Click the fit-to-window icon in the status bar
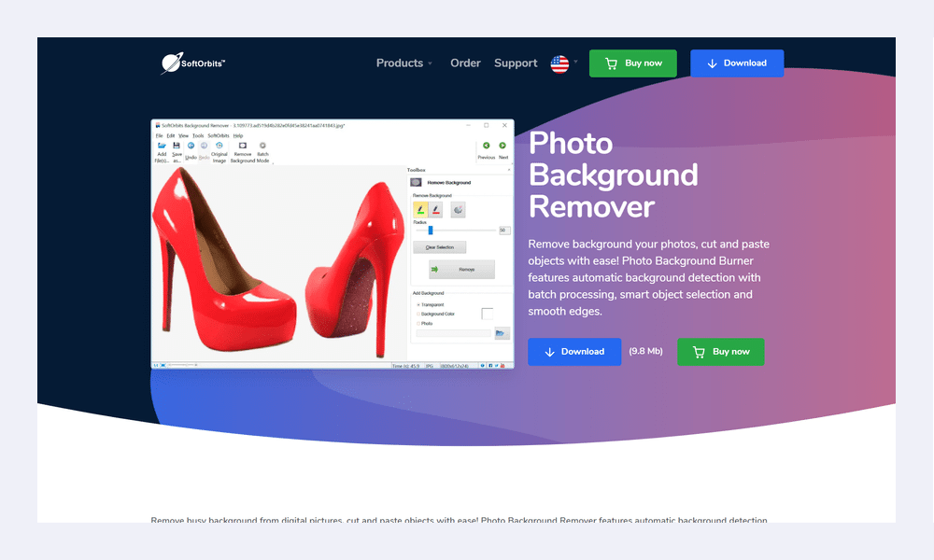Viewport: 934px width, 560px height. (163, 365)
